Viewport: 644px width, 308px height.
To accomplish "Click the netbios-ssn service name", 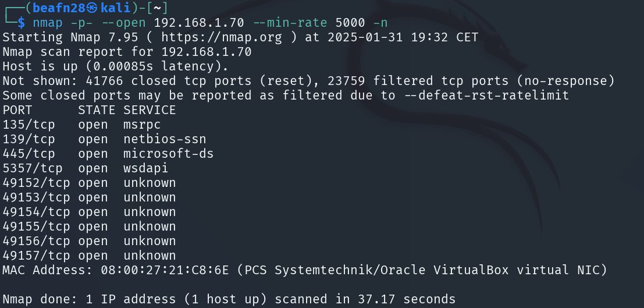I will click(165, 139).
